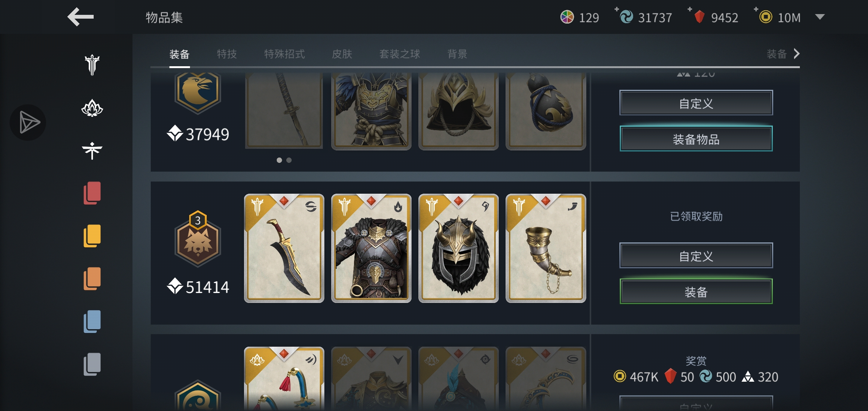The image size is (868, 411).
Task: Select the Heralds dragonfly faction icon
Action: (x=92, y=151)
